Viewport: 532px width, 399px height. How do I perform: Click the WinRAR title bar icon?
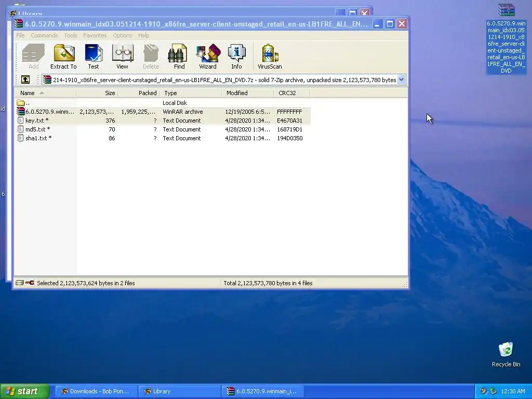point(19,24)
